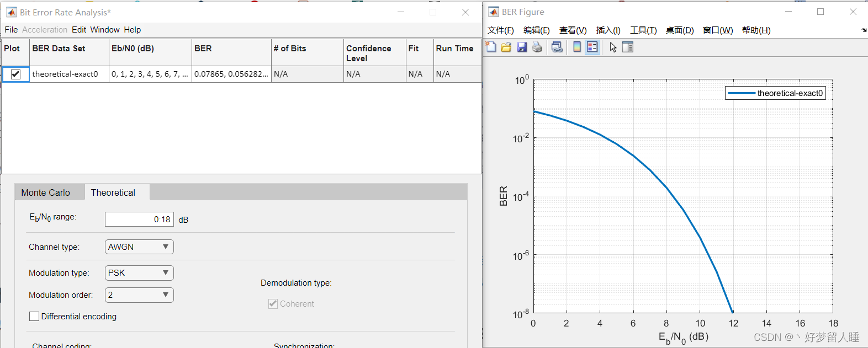Open Acceleration menu
868x348 pixels.
(x=45, y=30)
